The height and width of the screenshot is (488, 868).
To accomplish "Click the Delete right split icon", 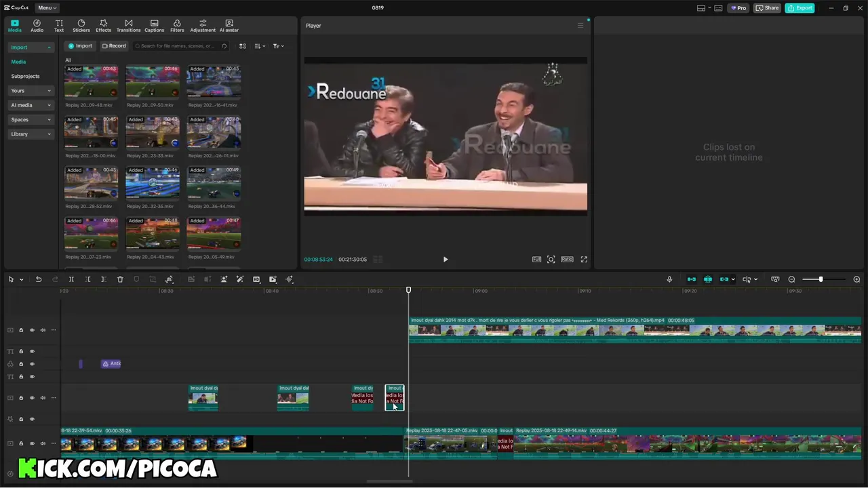I will click(x=103, y=279).
